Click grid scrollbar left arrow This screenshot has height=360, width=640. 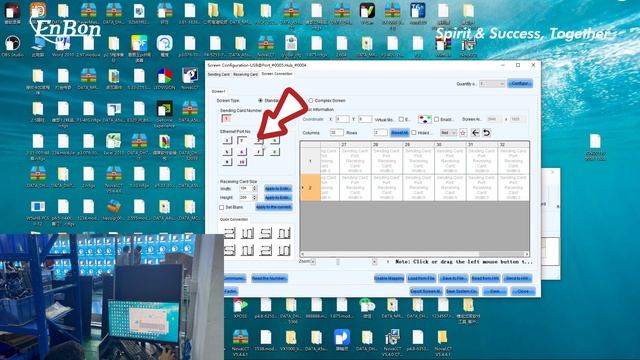click(x=303, y=254)
